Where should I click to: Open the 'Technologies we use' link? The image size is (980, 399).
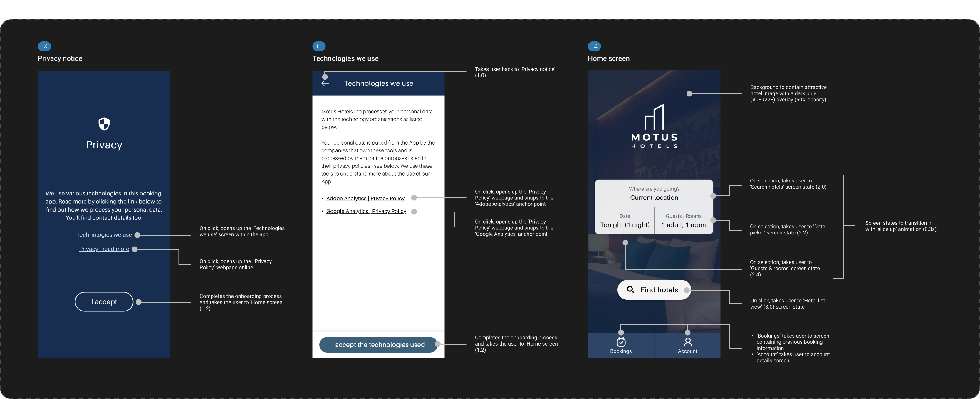pyautogui.click(x=104, y=235)
